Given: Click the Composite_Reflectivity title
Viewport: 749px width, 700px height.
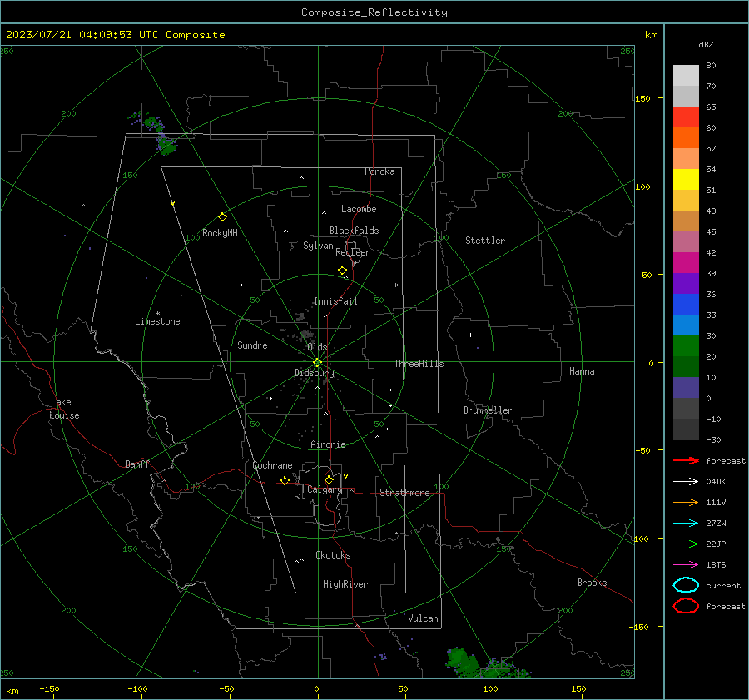Looking at the screenshot, I should point(374,12).
